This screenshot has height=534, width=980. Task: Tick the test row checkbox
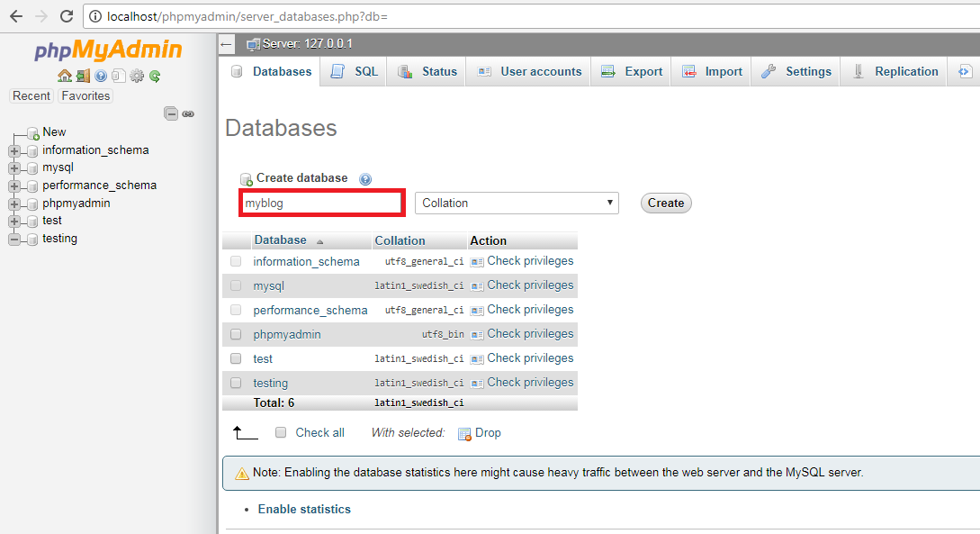[x=236, y=359]
